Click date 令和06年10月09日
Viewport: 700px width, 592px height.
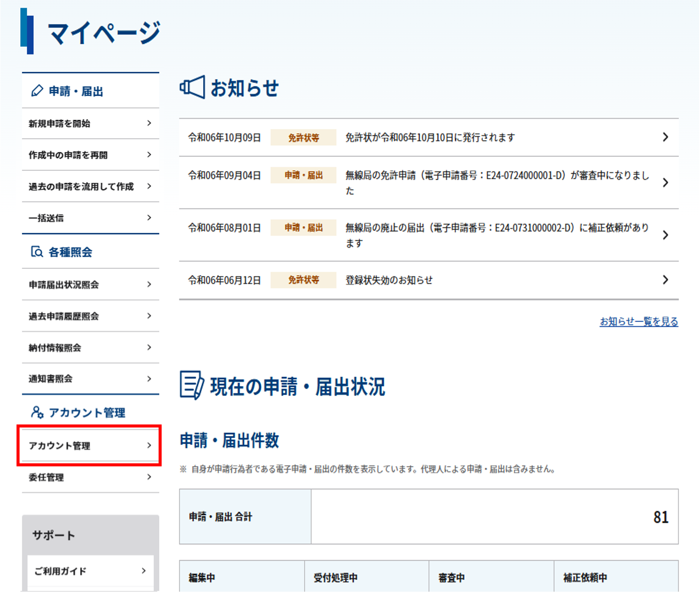pos(224,137)
